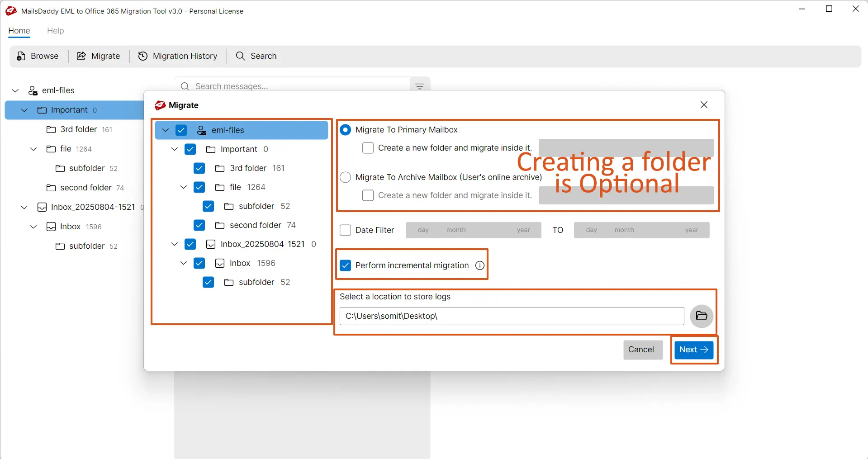
Task: Click the Browse toolbar icon
Action: point(21,56)
